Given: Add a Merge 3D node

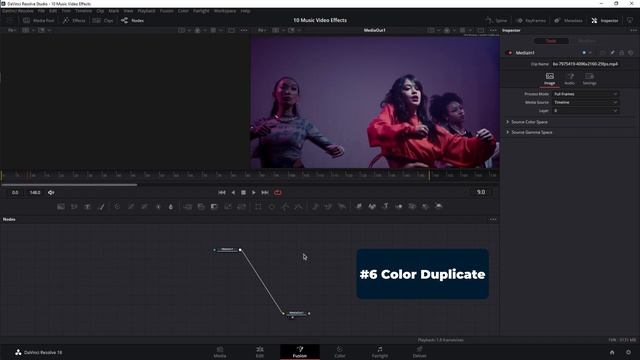Looking at the screenshot, I should pos(399,207).
